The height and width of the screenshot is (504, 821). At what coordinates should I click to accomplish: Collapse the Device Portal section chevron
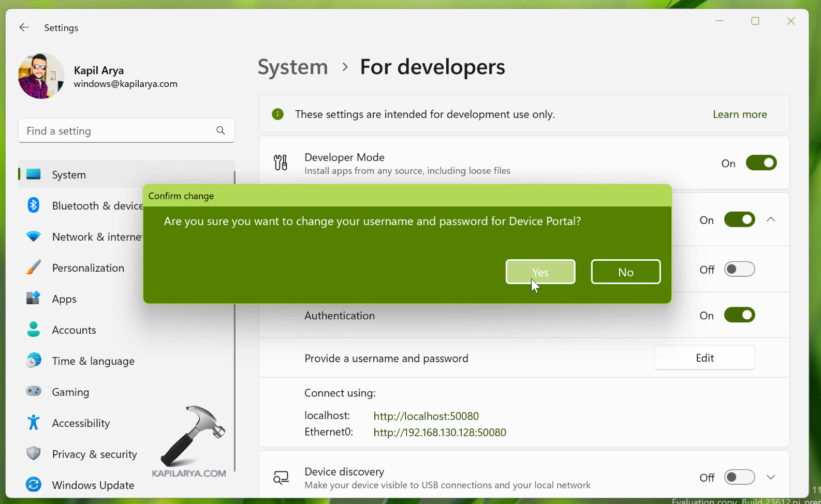(771, 219)
